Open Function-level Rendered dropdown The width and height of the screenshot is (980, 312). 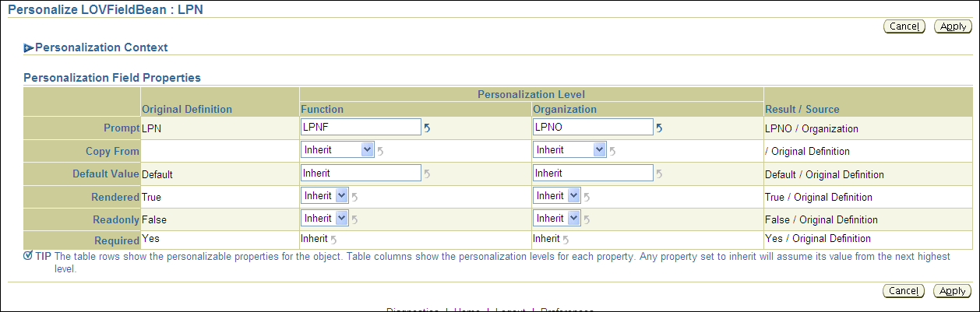pyautogui.click(x=325, y=196)
